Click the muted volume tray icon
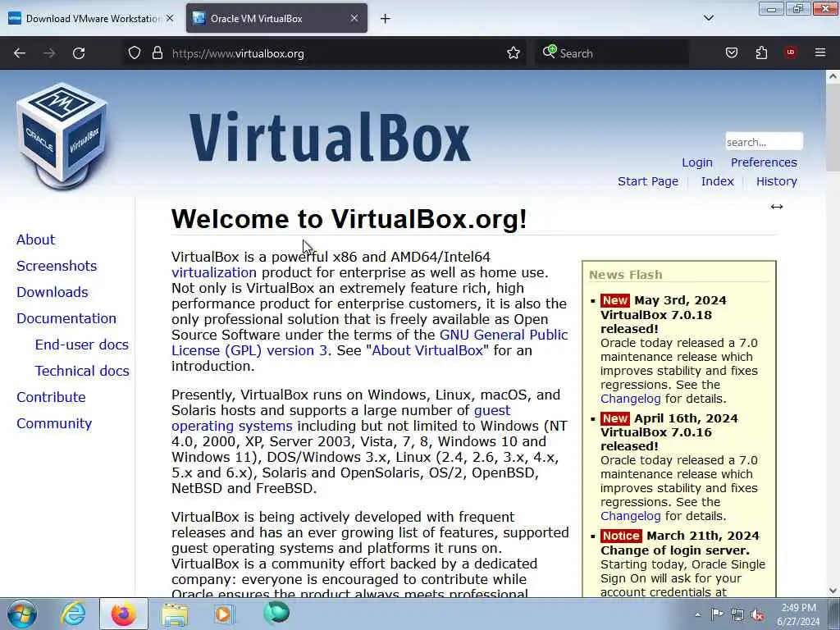The width and height of the screenshot is (840, 630). [x=757, y=615]
